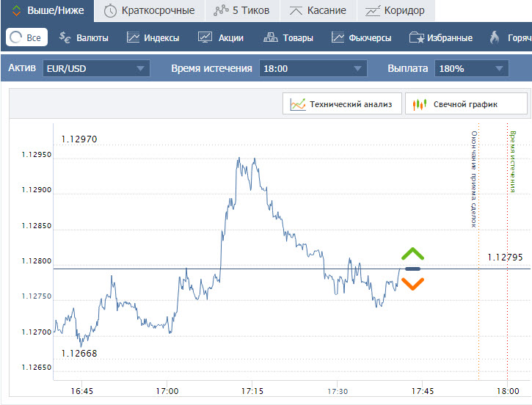The image size is (532, 405).
Task: Click the green up arrow to bet higher
Action: (x=412, y=254)
